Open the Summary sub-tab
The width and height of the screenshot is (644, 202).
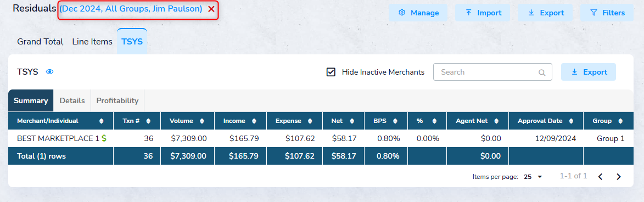(x=31, y=100)
